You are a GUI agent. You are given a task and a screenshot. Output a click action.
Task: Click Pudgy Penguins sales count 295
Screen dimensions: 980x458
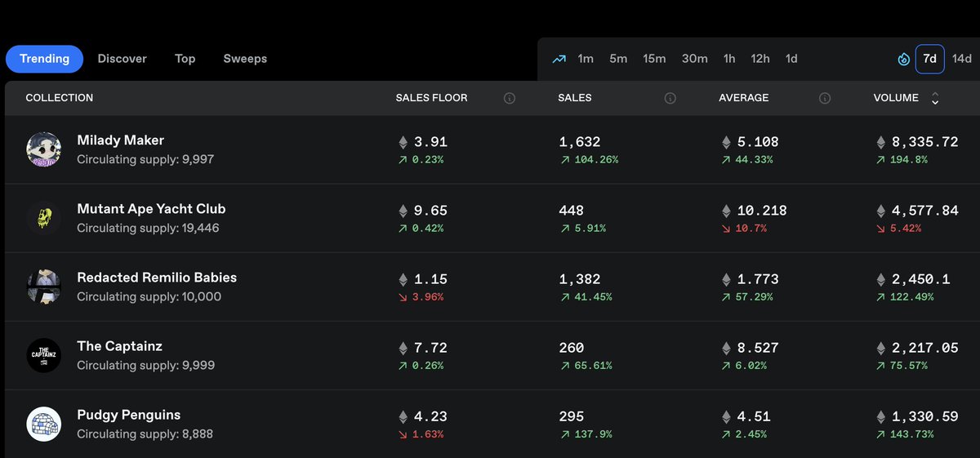click(x=572, y=416)
